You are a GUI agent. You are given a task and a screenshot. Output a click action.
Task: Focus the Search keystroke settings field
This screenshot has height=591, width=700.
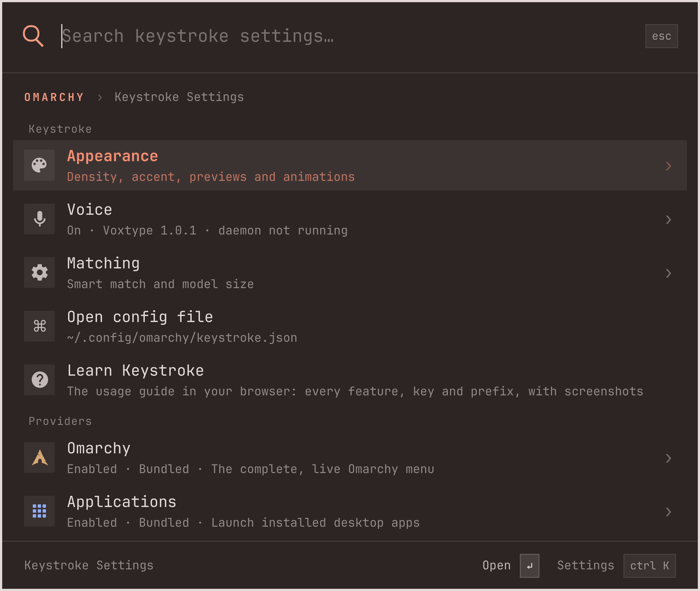[348, 36]
